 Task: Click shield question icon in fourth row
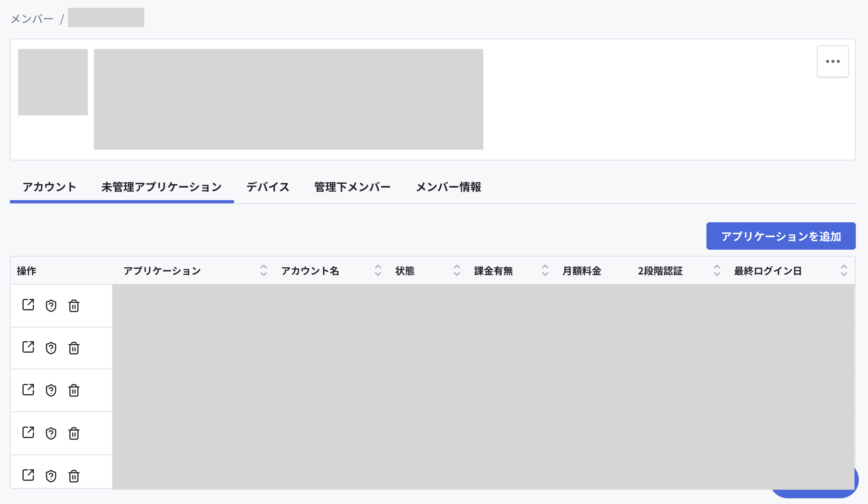click(x=51, y=433)
